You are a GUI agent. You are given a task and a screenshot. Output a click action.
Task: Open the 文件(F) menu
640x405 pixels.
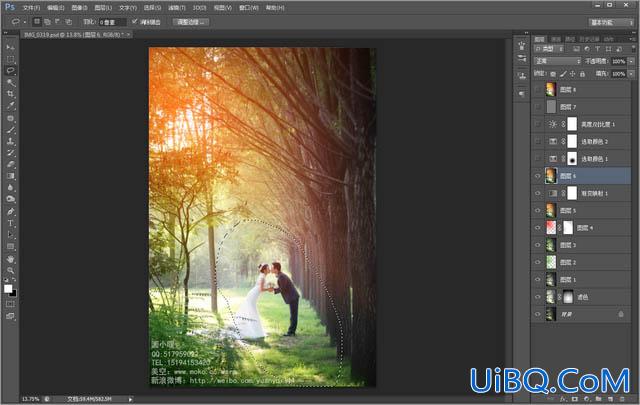(31, 8)
